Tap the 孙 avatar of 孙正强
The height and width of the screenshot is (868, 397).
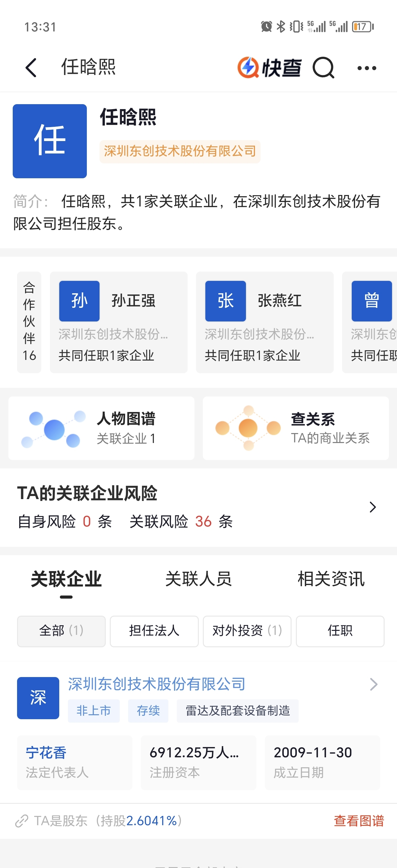(79, 301)
